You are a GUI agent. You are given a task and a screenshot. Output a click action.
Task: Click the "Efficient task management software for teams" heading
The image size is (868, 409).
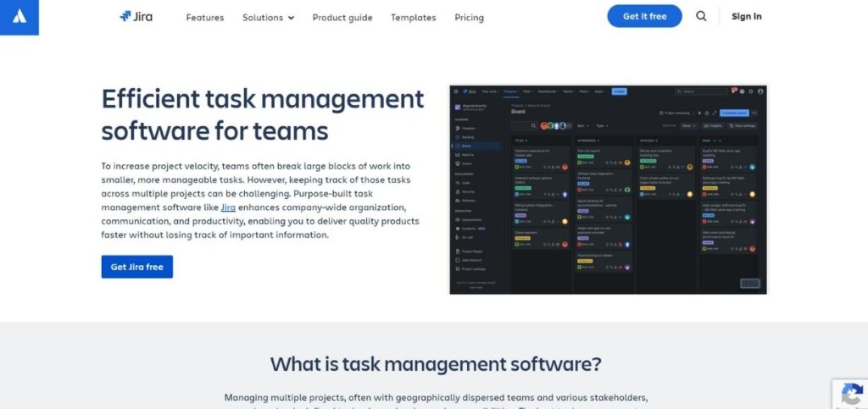point(263,115)
